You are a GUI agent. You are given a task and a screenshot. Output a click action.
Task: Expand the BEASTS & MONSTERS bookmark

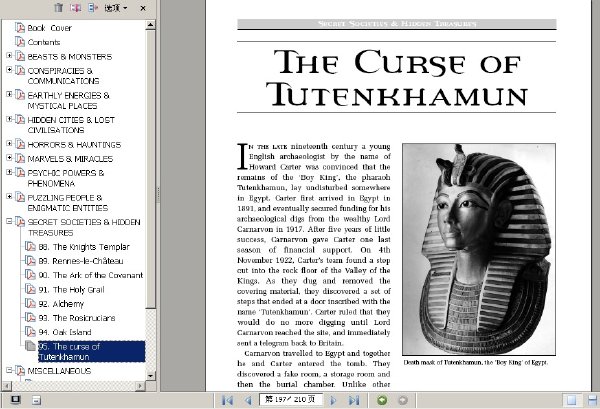(9, 56)
